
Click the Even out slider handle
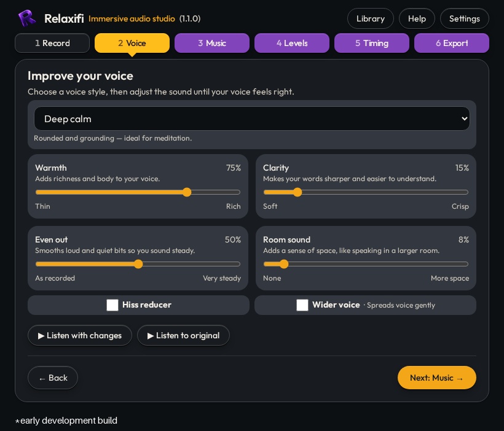click(138, 264)
